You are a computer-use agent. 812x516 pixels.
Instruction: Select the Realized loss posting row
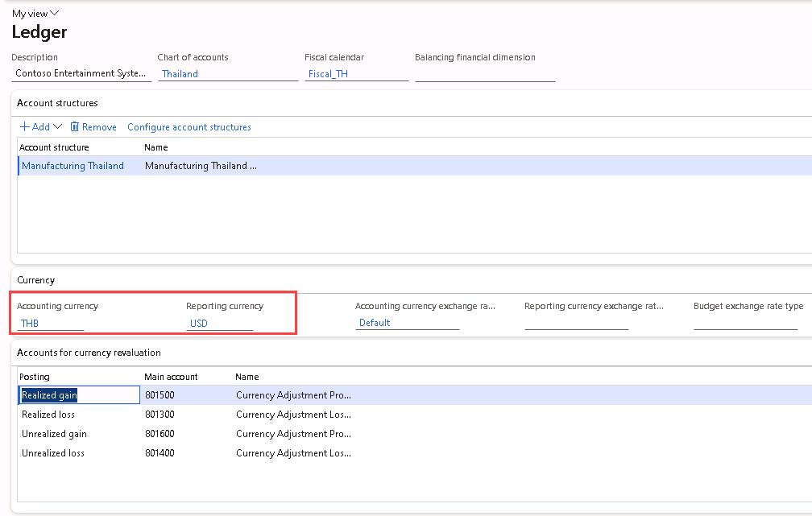[48, 415]
